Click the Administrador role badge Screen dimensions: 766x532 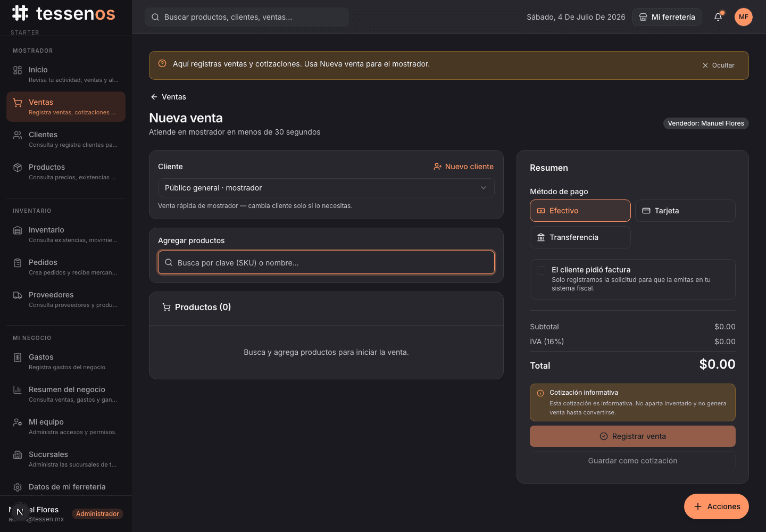[97, 514]
